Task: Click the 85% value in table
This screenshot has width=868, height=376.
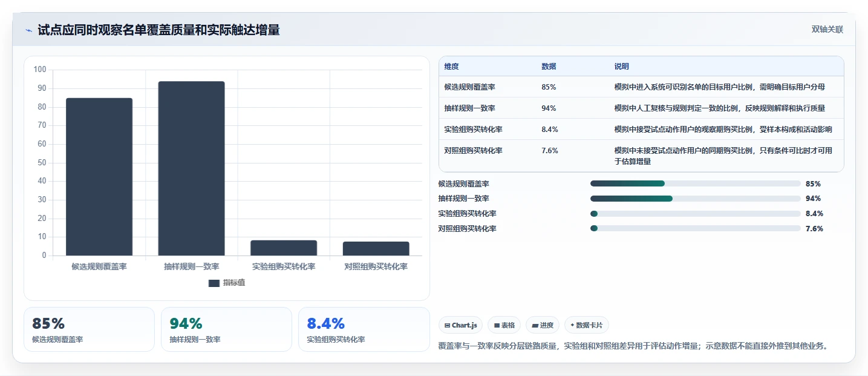Action: click(x=549, y=87)
